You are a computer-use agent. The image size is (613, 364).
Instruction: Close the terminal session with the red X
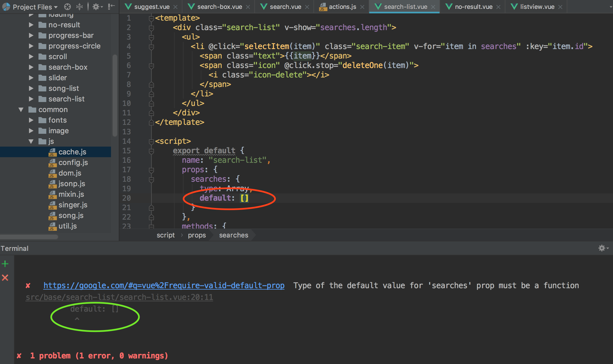(5, 277)
